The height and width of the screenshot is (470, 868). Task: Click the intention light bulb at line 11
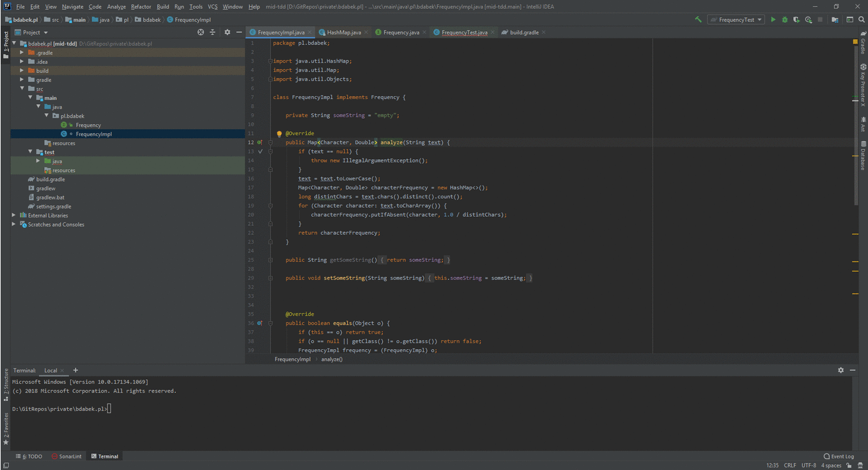click(279, 134)
